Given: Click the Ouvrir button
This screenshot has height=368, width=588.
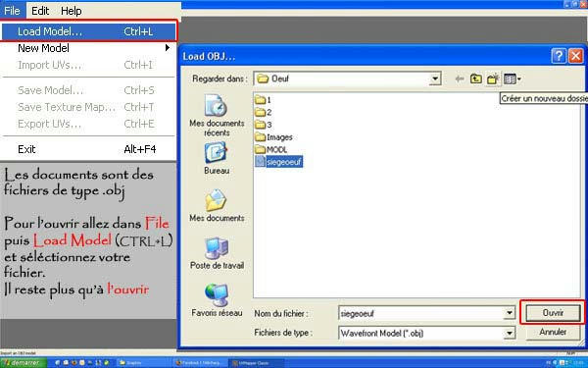Looking at the screenshot, I should click(x=553, y=312).
